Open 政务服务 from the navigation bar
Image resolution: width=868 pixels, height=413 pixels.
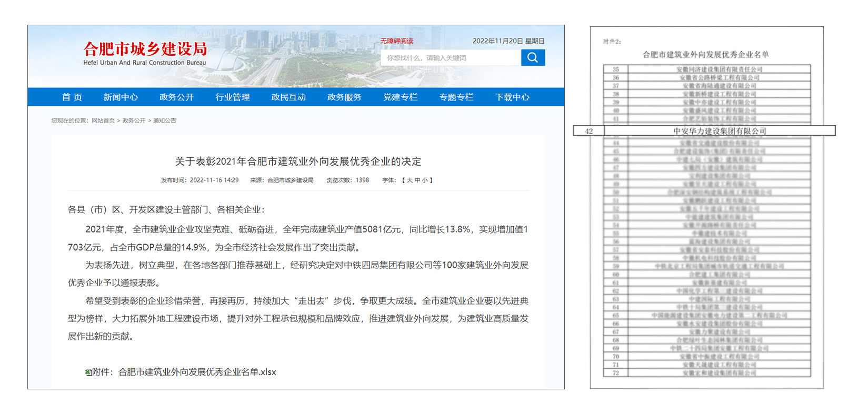tap(344, 97)
